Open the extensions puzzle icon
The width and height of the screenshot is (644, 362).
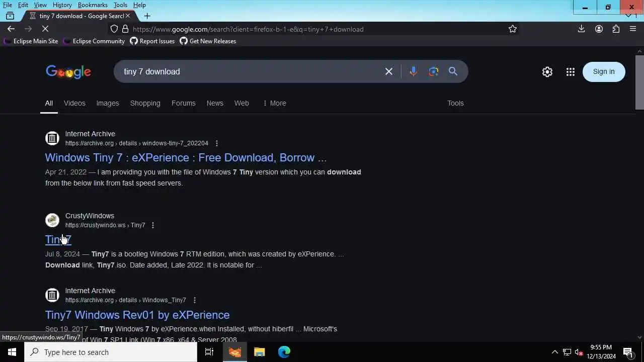(616, 29)
